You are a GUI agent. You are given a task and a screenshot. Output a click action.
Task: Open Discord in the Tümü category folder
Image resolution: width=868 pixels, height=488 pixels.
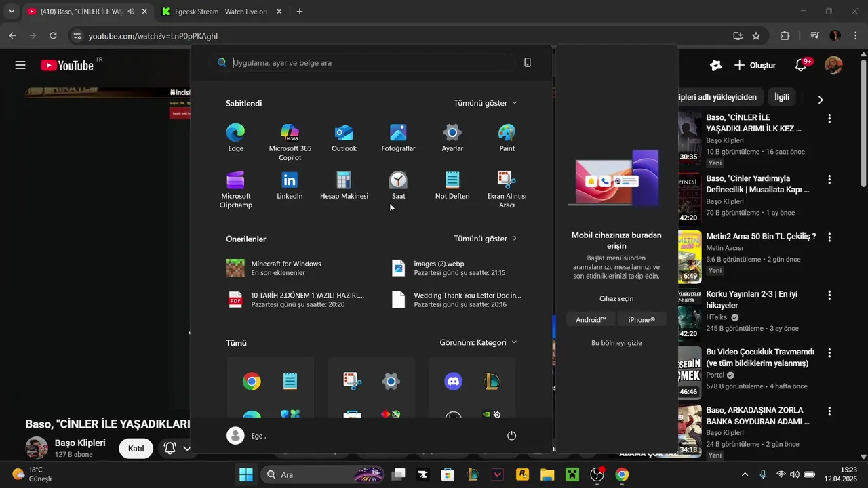(x=453, y=382)
